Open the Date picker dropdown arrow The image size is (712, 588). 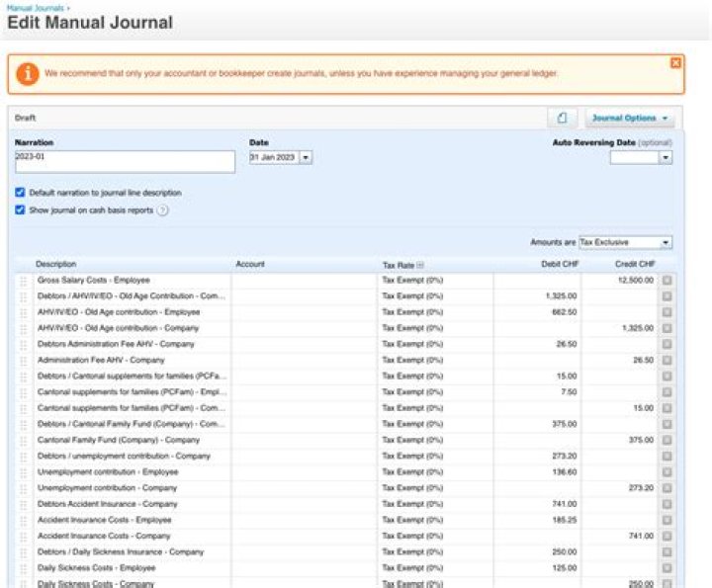coord(306,157)
